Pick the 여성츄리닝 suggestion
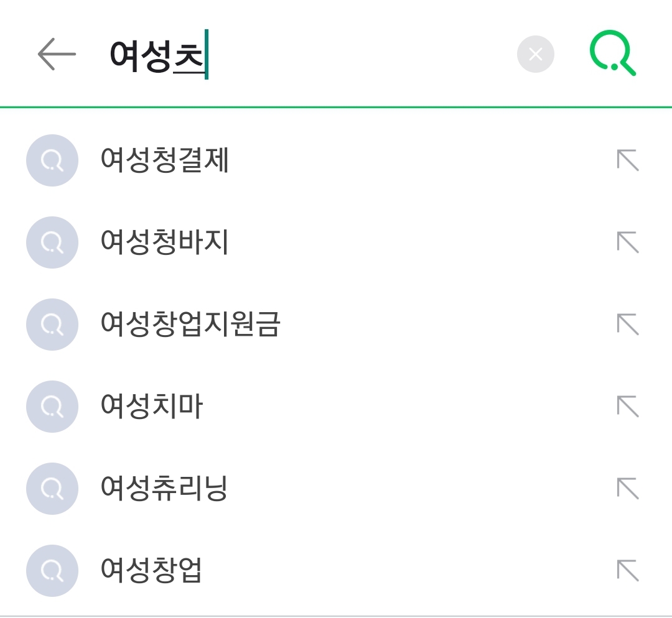Screen dimensions: 672x618 (164, 489)
